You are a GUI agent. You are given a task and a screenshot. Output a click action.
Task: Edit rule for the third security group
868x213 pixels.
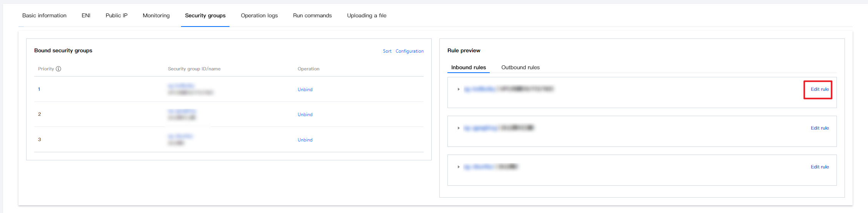click(820, 167)
